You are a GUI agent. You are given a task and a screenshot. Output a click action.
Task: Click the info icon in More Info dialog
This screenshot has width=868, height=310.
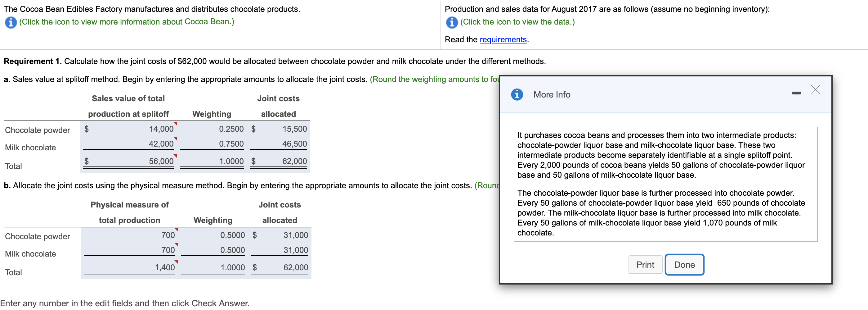(x=517, y=95)
